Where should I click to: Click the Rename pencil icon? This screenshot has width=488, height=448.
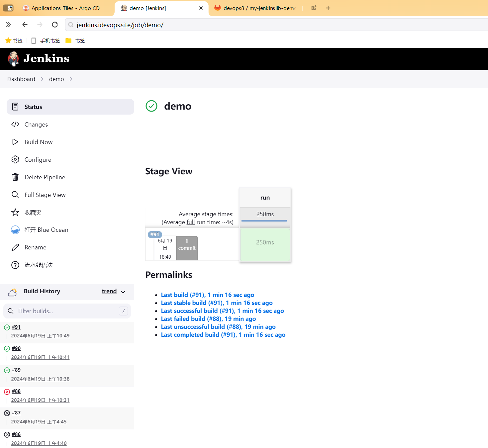point(15,247)
